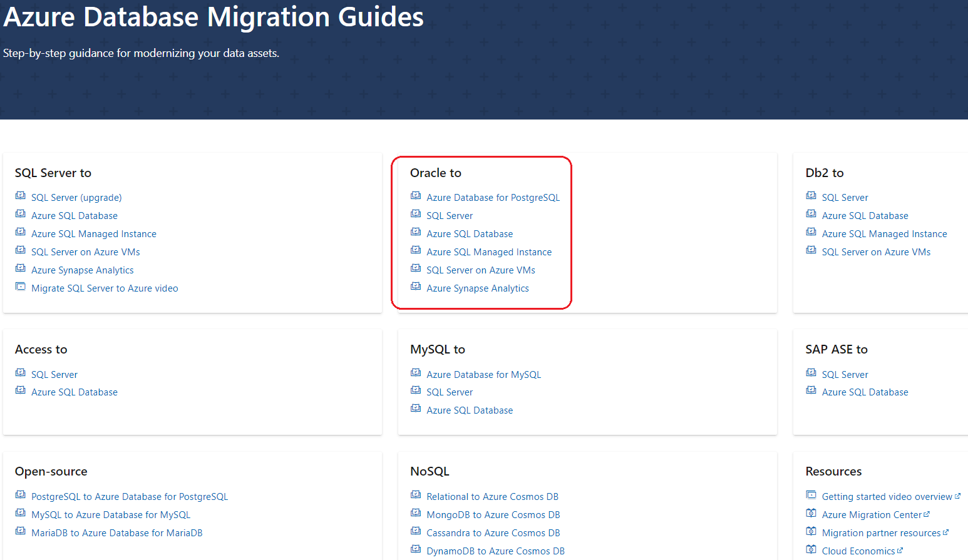Click guide icon beside Azure Database for MySQL
This screenshot has width=968, height=560.
416,373
